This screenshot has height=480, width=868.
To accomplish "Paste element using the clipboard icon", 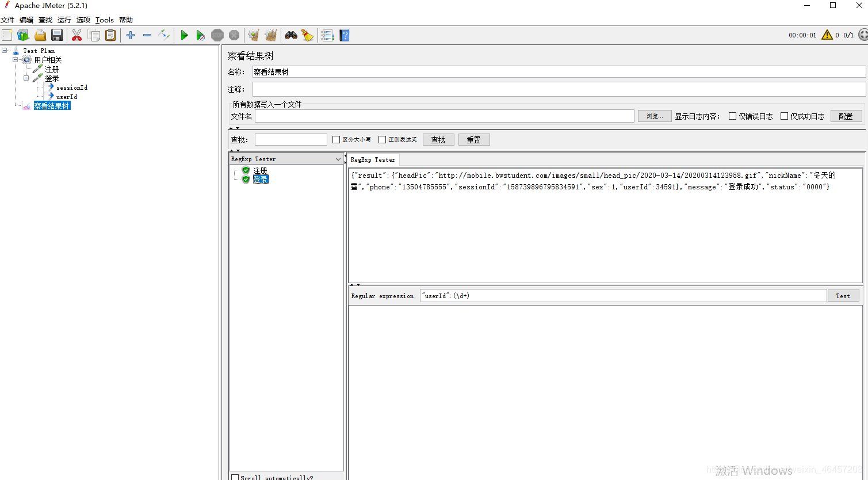I will click(x=110, y=36).
